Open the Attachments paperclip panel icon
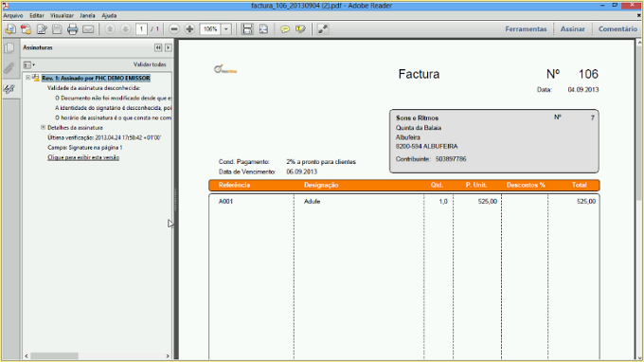 point(9,68)
